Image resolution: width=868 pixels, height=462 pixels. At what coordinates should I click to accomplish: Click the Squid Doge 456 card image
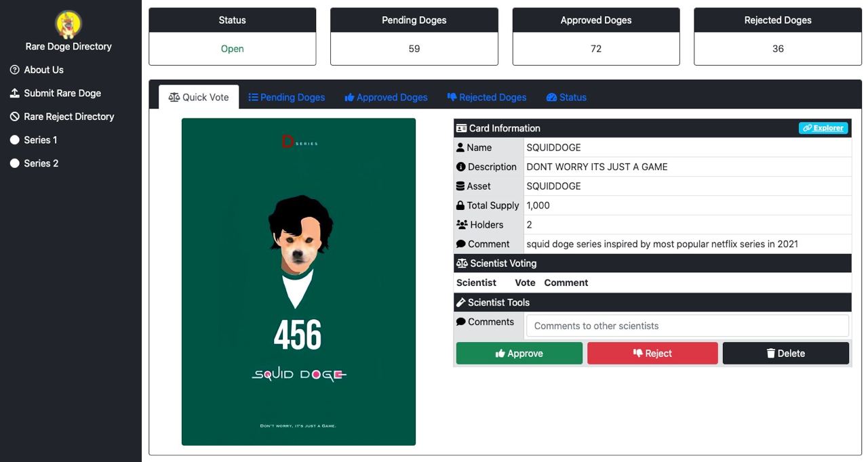298,282
